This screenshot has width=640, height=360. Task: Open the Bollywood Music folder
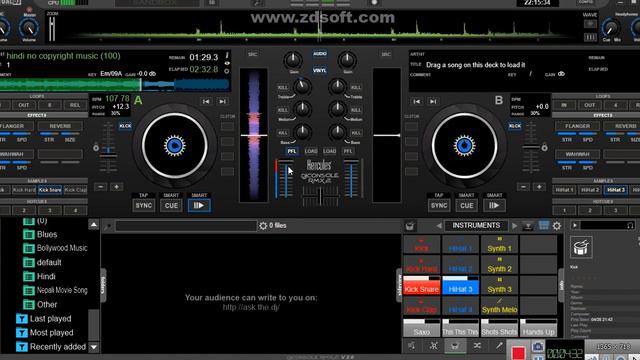62,248
